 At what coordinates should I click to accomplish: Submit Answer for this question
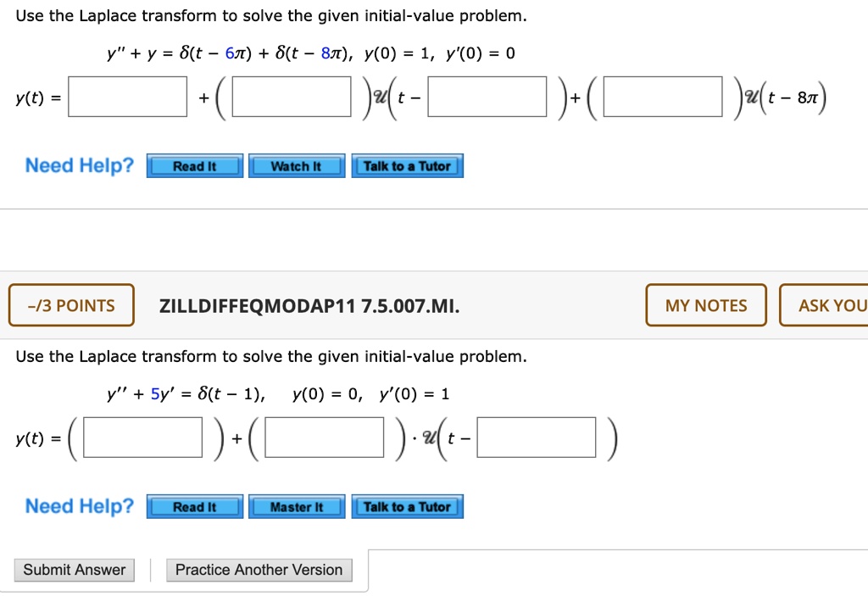point(75,570)
